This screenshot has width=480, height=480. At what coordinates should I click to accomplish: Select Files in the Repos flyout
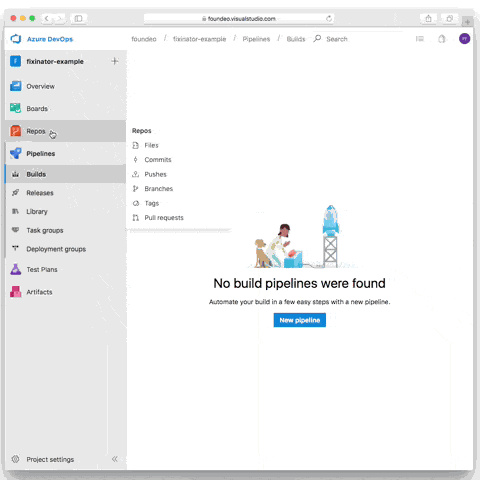tap(151, 145)
